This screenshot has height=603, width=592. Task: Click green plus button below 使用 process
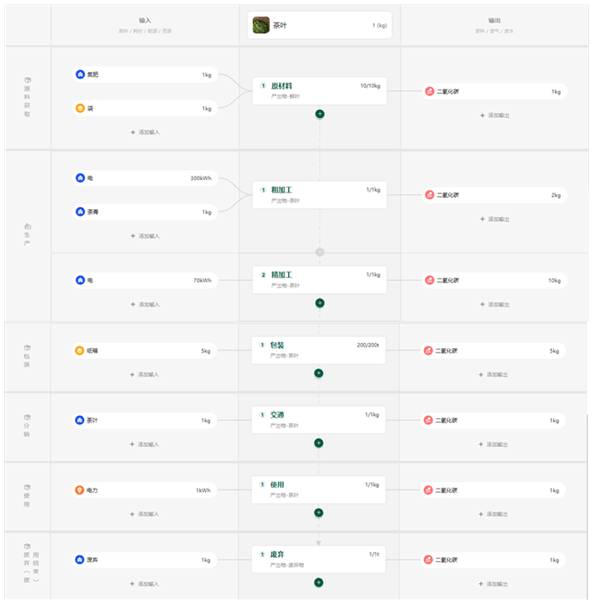[x=319, y=513]
